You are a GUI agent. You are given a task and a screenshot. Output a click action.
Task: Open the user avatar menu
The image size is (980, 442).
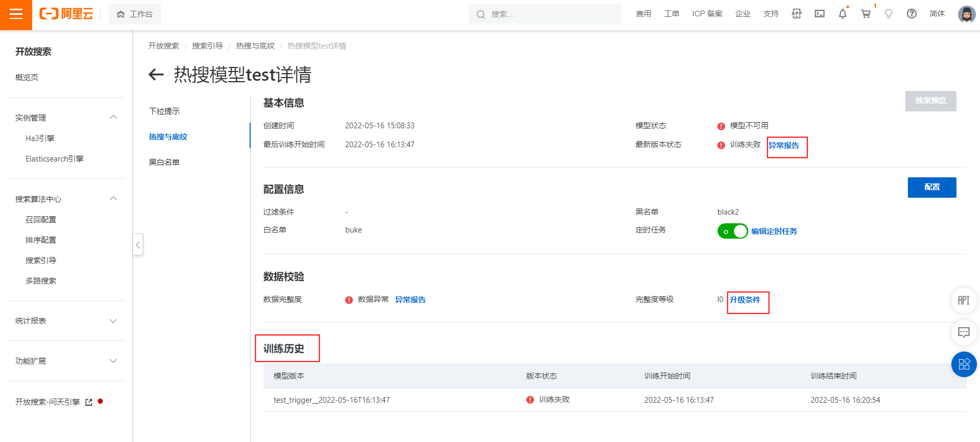(966, 14)
